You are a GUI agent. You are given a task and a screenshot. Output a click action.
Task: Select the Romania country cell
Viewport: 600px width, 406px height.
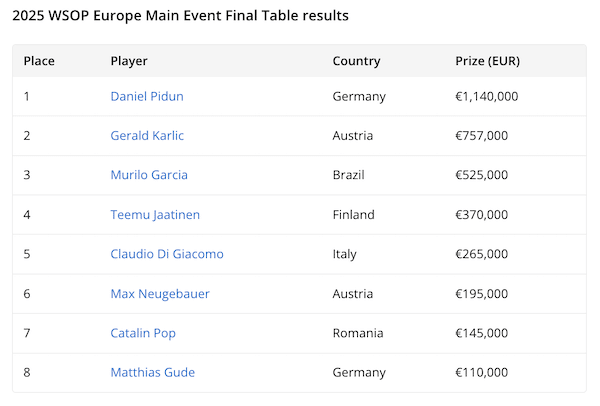tap(358, 333)
